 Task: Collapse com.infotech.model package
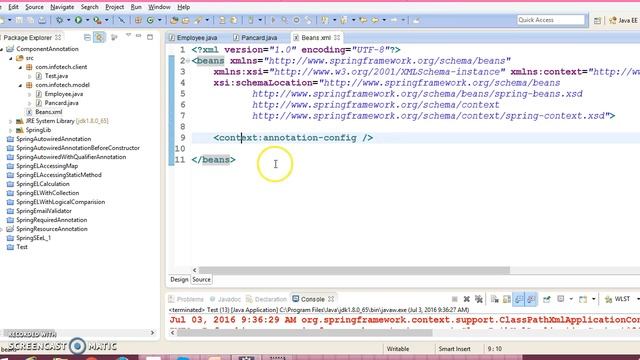coord(20,85)
